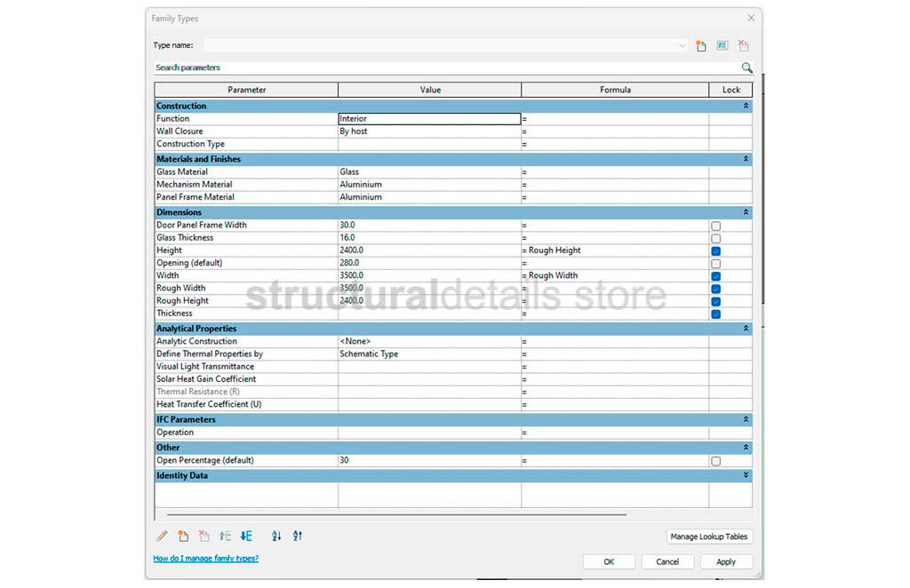The image size is (910, 588).
Task: Click the Rename Type icon
Action: (722, 45)
